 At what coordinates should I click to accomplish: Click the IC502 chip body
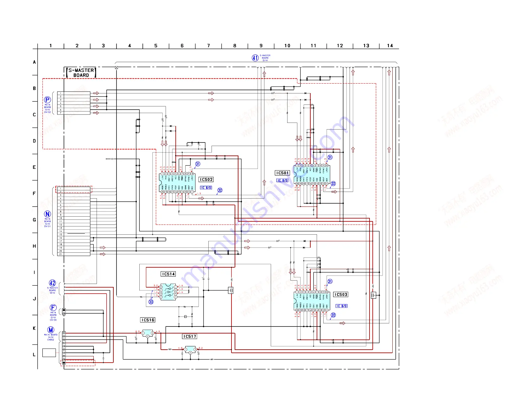coord(177,183)
